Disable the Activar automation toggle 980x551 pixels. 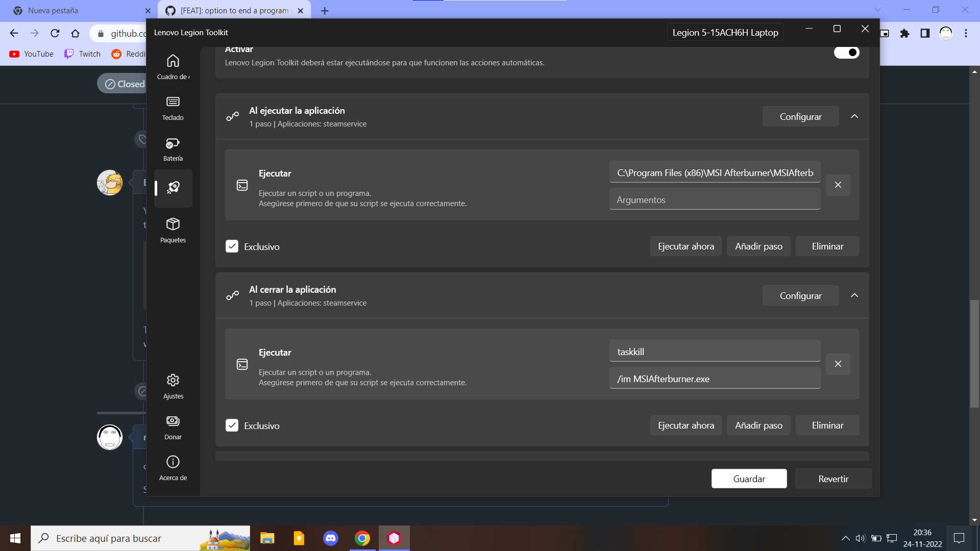point(846,52)
